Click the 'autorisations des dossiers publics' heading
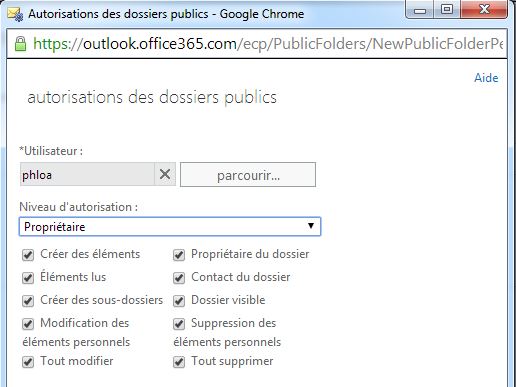This screenshot has height=387, width=516. [152, 98]
